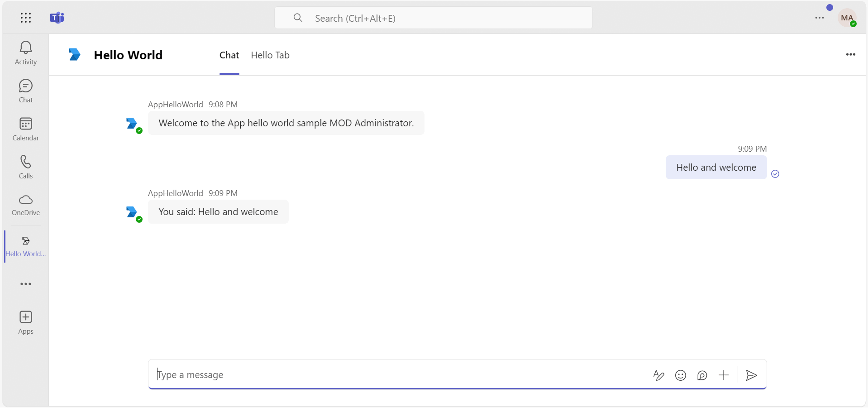This screenshot has height=412, width=868.
Task: Open the emoji picker
Action: (681, 375)
